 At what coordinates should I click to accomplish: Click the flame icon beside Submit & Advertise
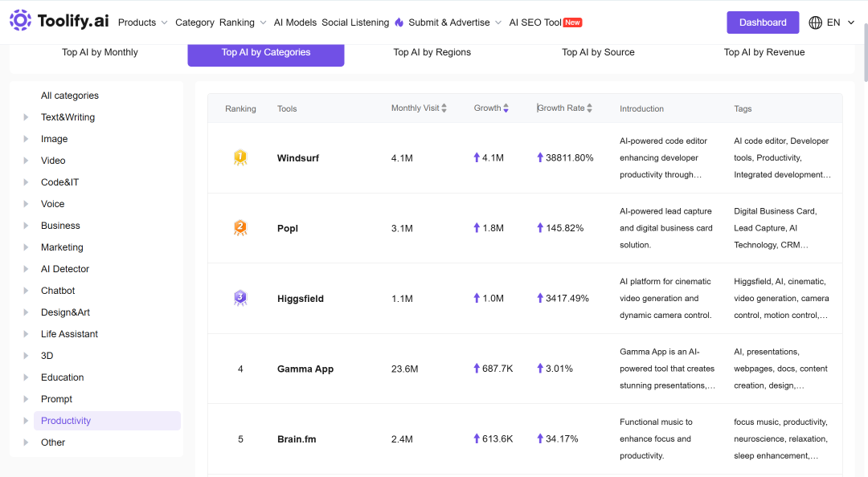coord(399,22)
